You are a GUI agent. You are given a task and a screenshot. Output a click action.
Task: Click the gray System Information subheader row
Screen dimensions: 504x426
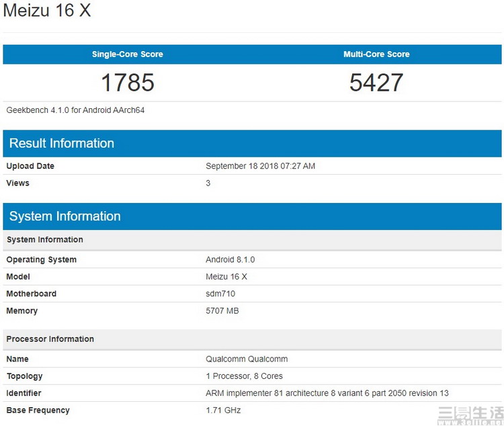tap(252, 240)
